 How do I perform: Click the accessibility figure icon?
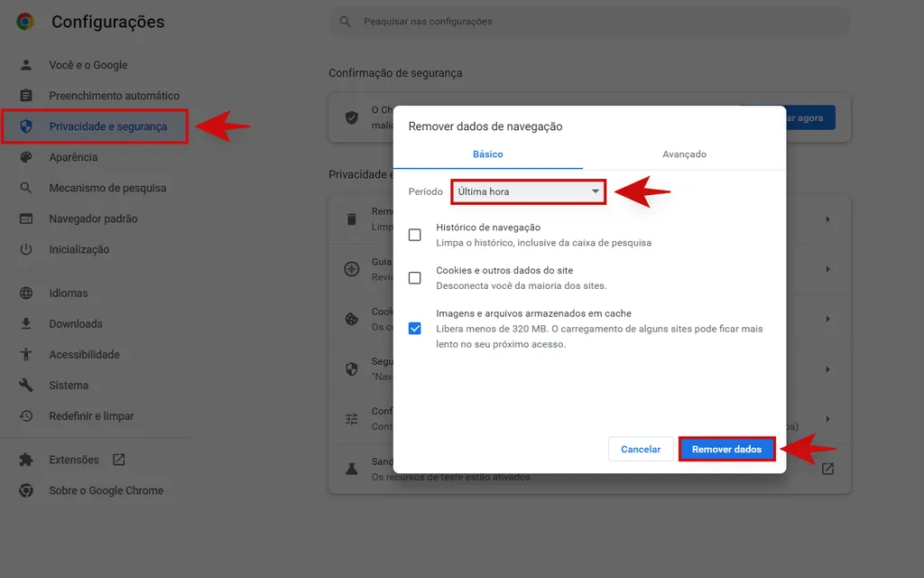pyautogui.click(x=26, y=354)
